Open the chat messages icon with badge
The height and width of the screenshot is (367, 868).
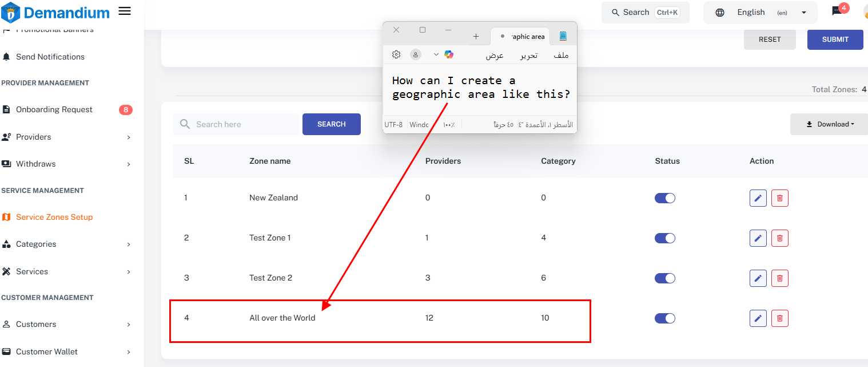click(837, 11)
